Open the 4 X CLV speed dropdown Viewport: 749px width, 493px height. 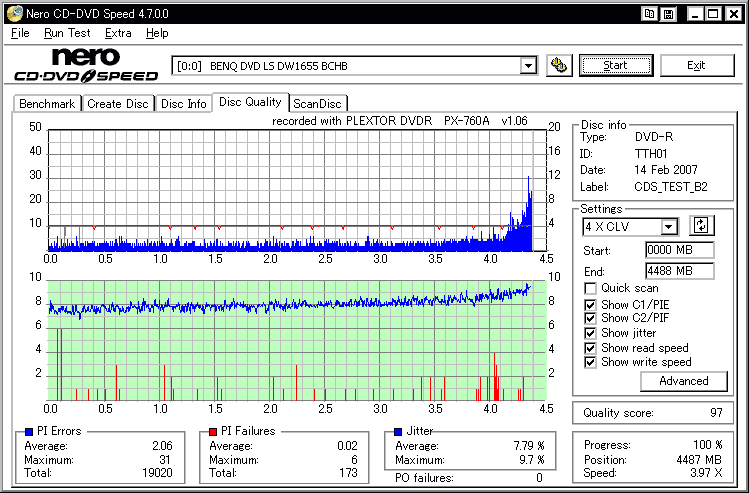tap(669, 226)
